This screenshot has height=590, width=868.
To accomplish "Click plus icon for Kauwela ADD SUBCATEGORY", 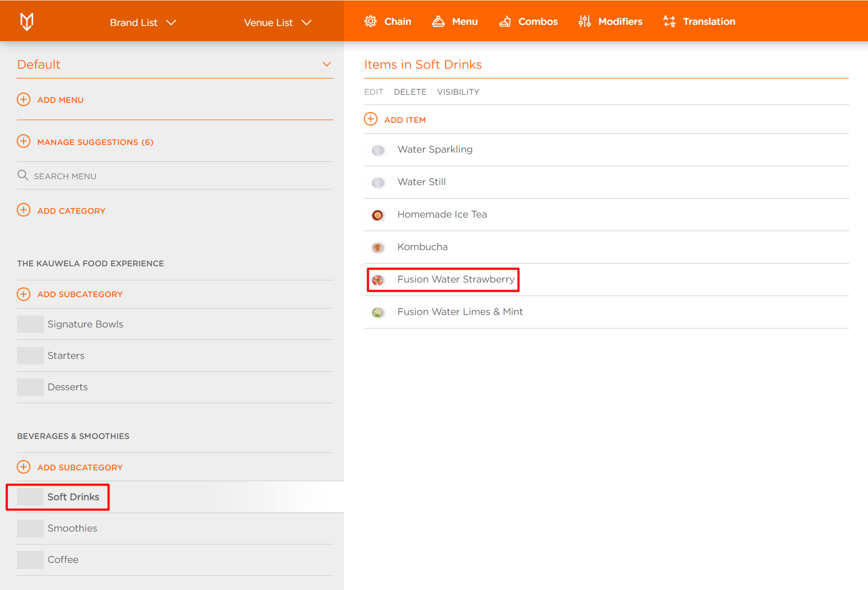I will pyautogui.click(x=24, y=294).
